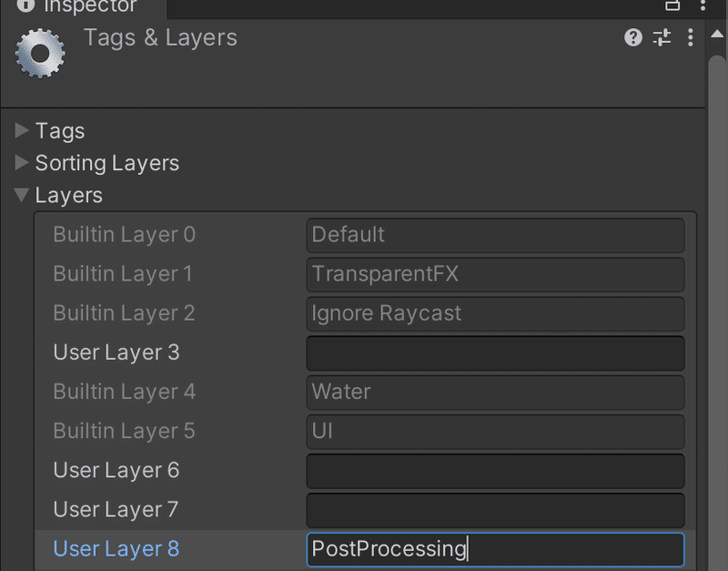Click the User Layer 7 name field

(495, 510)
